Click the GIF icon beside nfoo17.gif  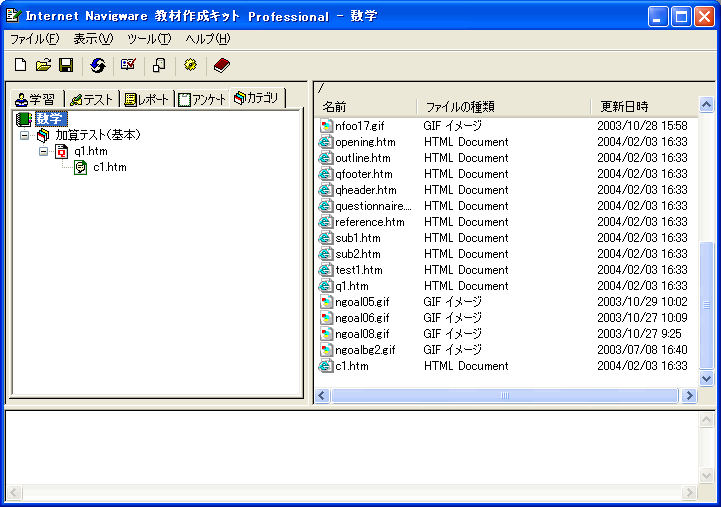pyautogui.click(x=326, y=125)
